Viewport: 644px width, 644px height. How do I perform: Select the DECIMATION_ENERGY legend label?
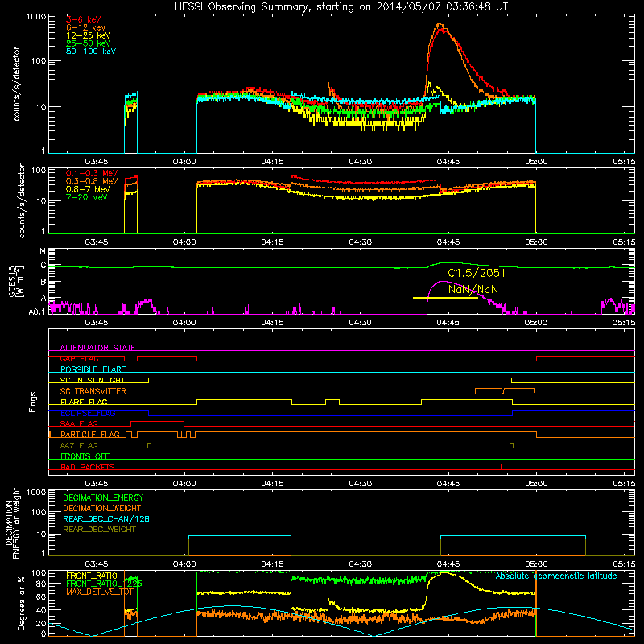103,497
